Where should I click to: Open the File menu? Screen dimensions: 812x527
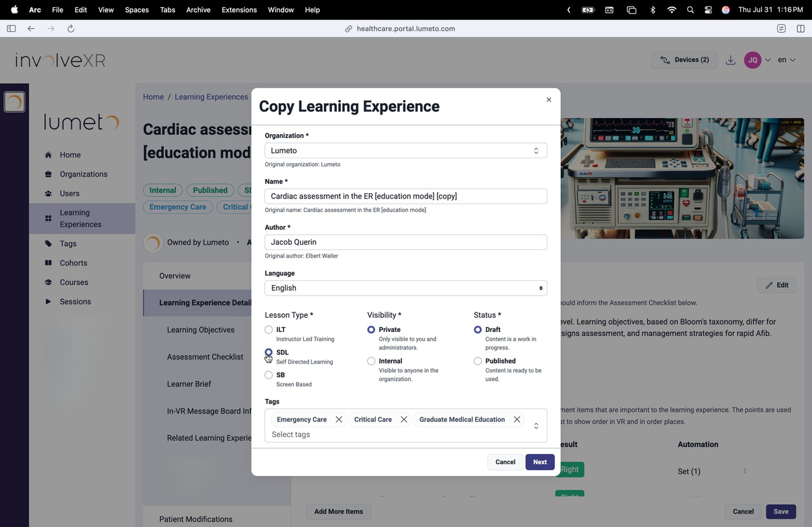point(58,10)
